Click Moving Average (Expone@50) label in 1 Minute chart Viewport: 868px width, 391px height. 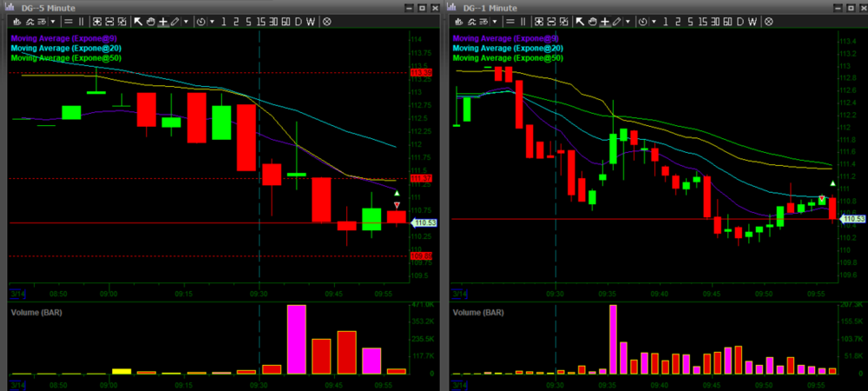pos(508,58)
